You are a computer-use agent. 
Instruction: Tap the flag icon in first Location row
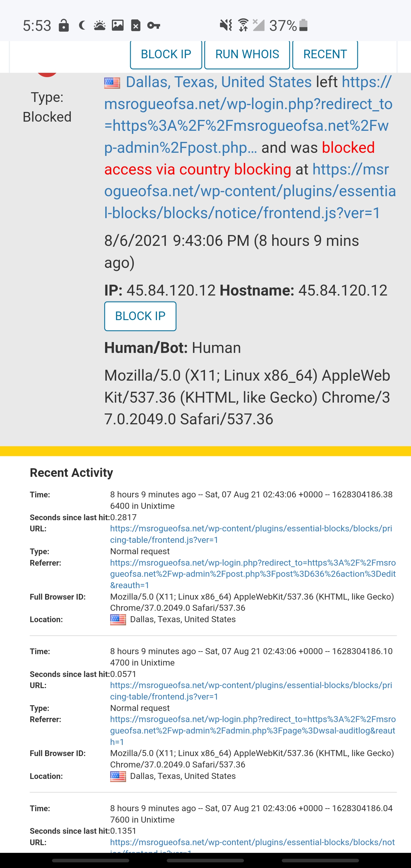[118, 620]
